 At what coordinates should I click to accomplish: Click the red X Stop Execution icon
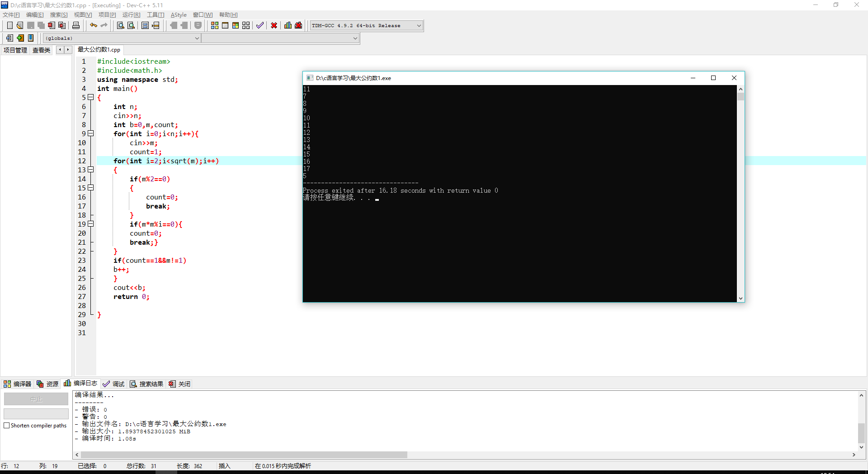tap(274, 25)
